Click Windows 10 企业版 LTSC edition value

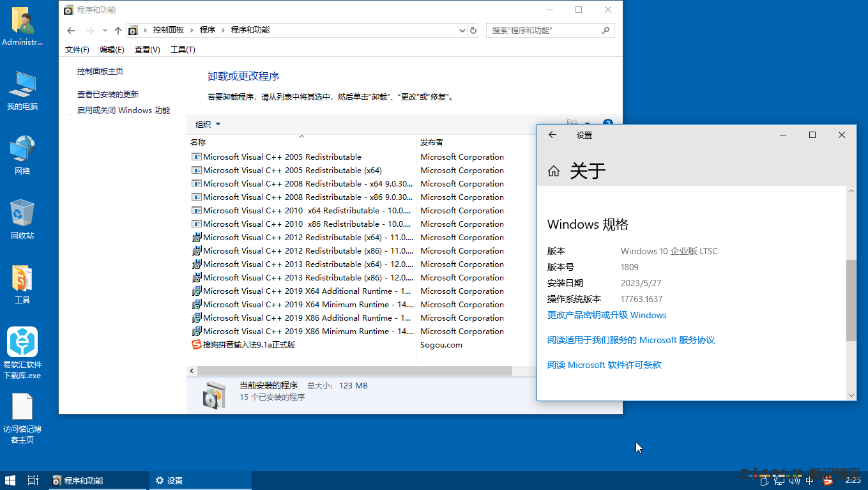[669, 251]
